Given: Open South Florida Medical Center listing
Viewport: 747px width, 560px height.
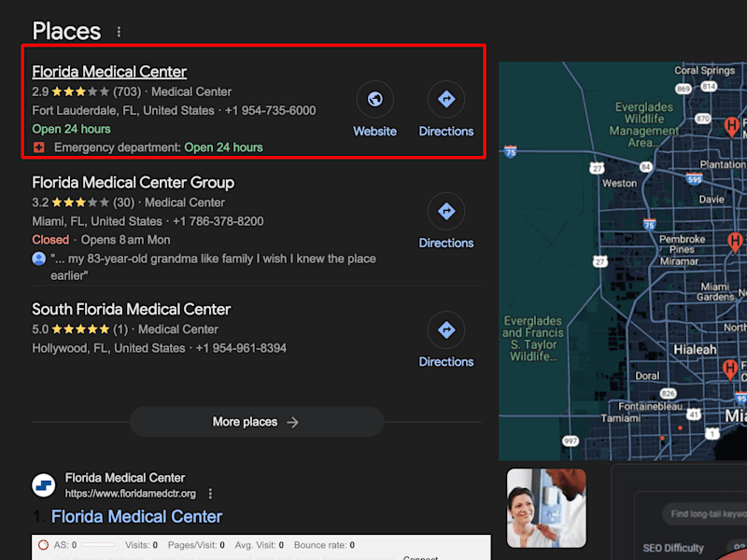Looking at the screenshot, I should click(x=131, y=309).
